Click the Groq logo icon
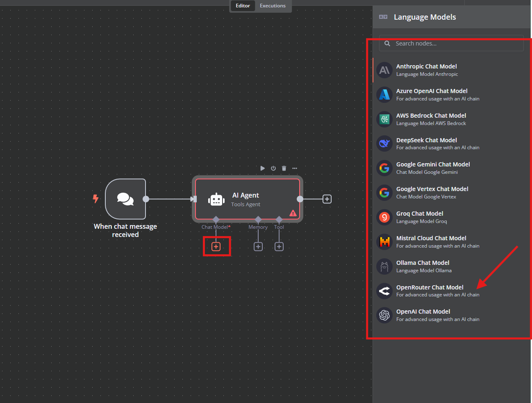This screenshot has height=403, width=532. pos(384,217)
